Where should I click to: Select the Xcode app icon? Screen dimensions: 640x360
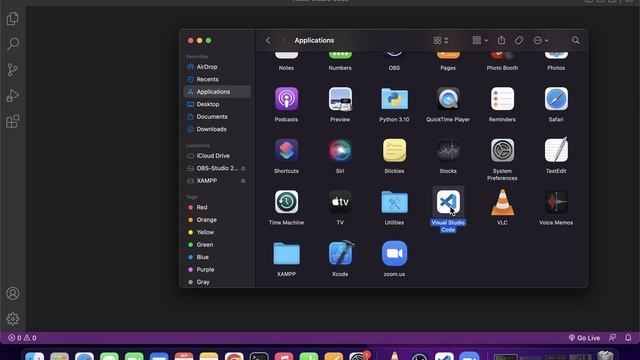pos(340,253)
